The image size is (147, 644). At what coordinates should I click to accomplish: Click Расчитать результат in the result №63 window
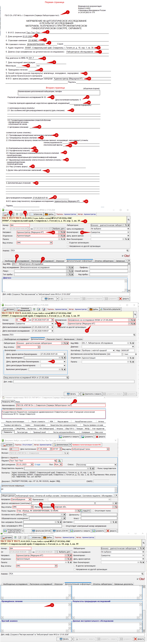pos(110,309)
